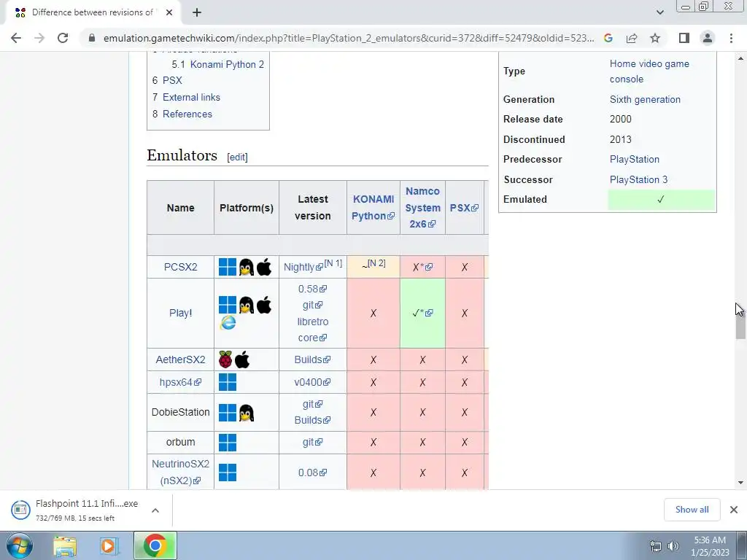Open a new browser tab
The image size is (747, 560).
click(197, 13)
